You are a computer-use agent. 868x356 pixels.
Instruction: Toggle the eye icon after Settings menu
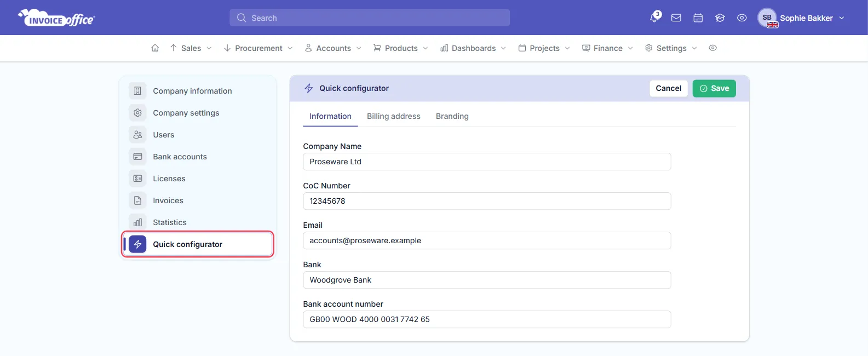712,48
